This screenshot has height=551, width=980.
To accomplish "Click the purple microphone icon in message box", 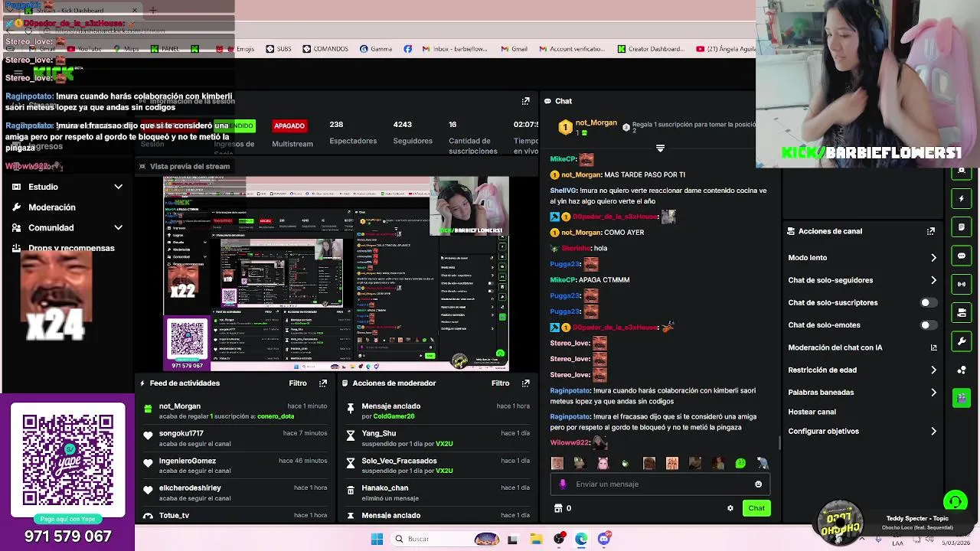I will click(x=563, y=484).
